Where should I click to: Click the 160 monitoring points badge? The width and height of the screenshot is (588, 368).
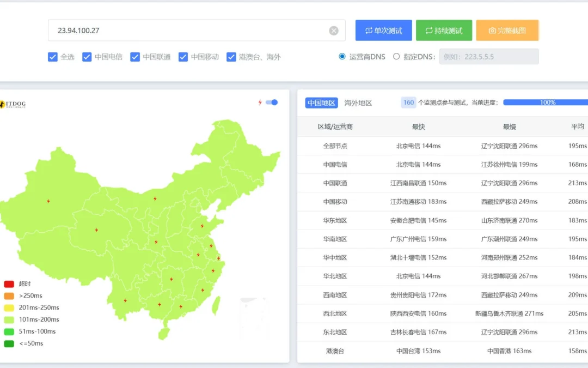[408, 102]
